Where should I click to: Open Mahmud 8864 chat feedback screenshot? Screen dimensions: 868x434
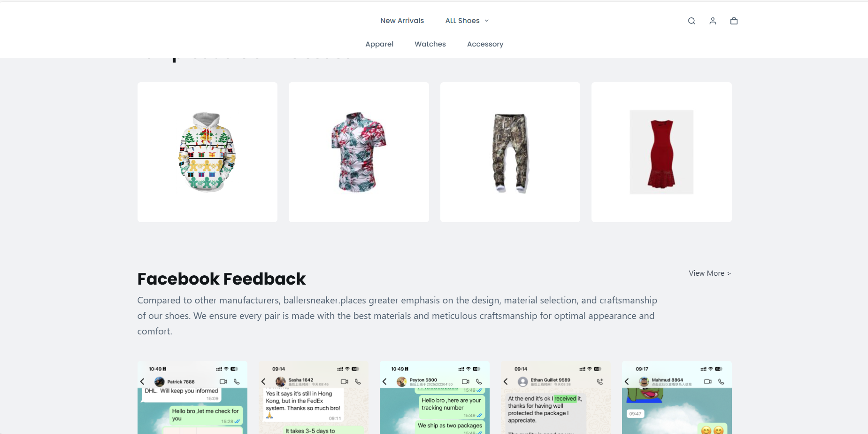[x=677, y=397]
